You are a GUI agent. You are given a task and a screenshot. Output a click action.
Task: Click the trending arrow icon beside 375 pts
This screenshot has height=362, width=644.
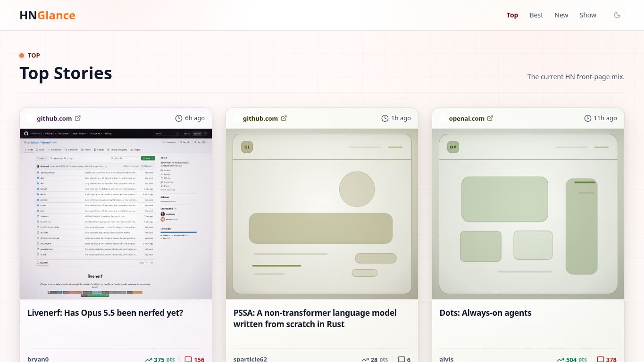(x=149, y=360)
